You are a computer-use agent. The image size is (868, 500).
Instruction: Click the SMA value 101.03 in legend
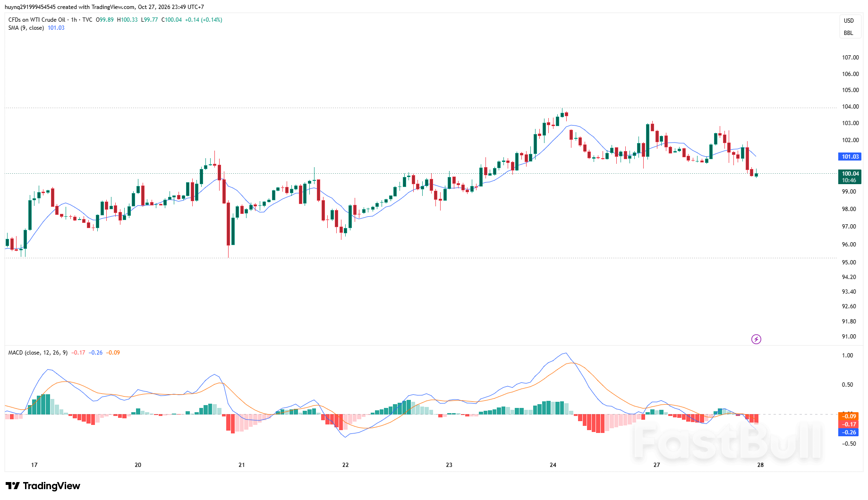56,28
